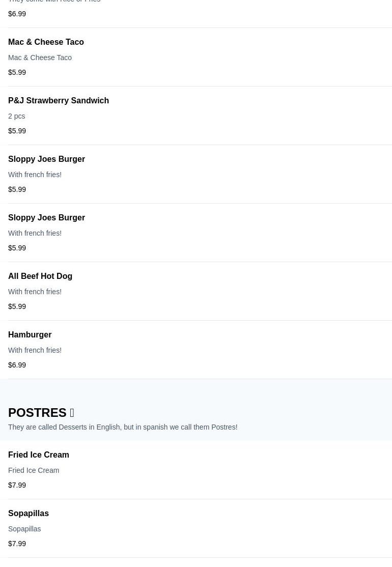Select the Hamburger menu item
The height and width of the screenshot is (567, 392).
30,335
